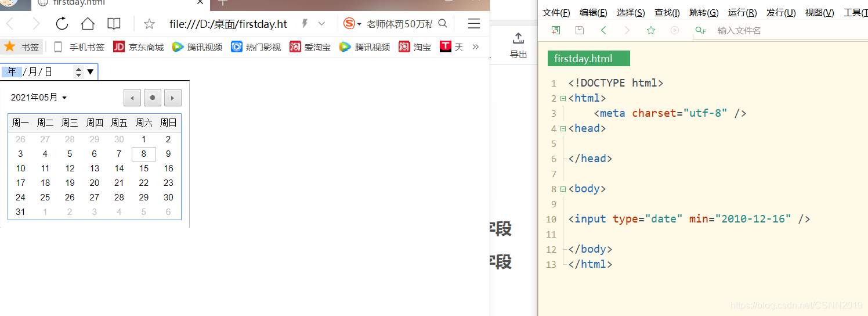Open the 运行(R) menu in editor
This screenshot has height=316, width=868.
[x=742, y=13]
